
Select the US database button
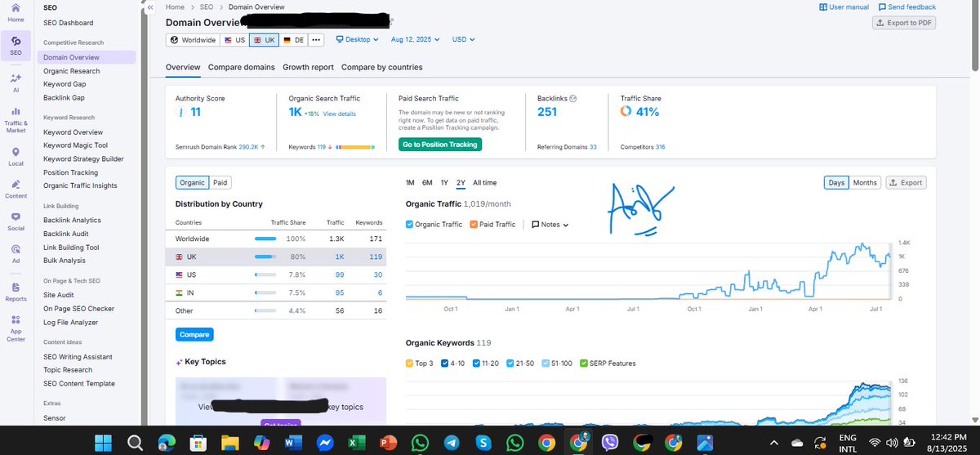click(x=234, y=39)
